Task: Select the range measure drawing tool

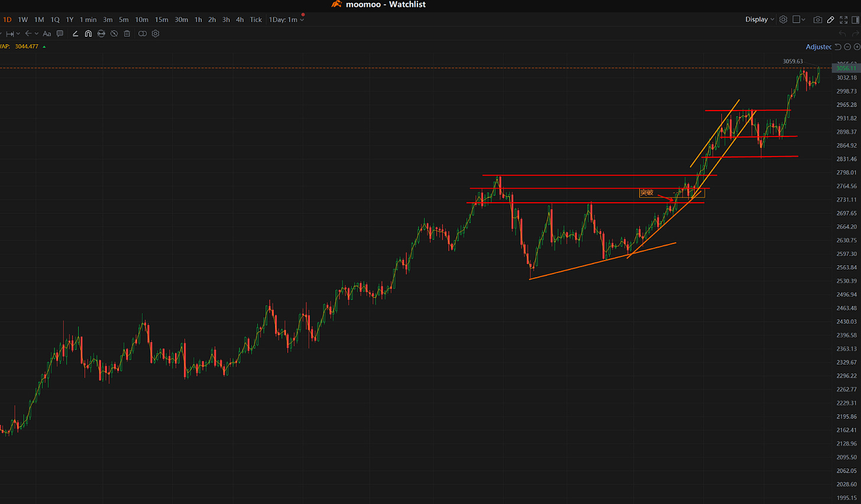Action: pos(9,34)
